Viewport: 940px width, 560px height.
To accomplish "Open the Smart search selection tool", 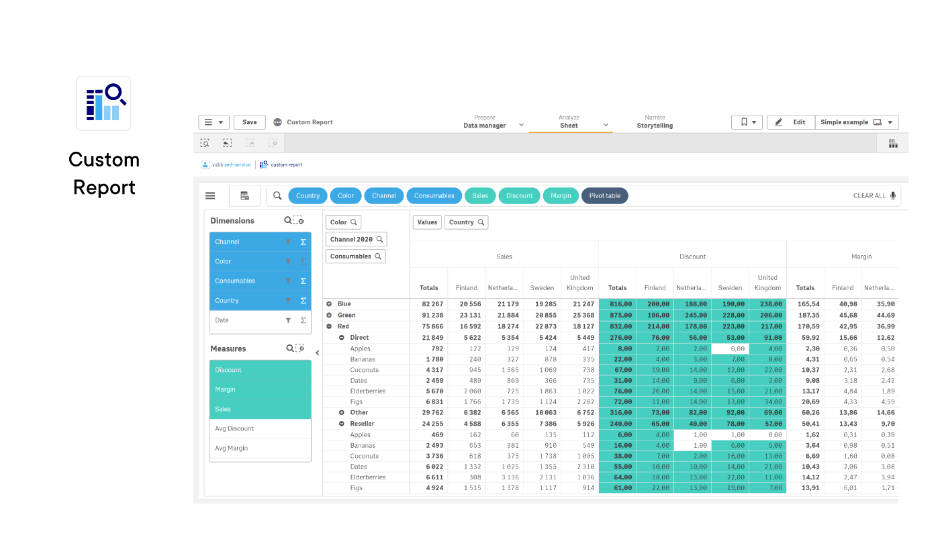I will tap(205, 143).
